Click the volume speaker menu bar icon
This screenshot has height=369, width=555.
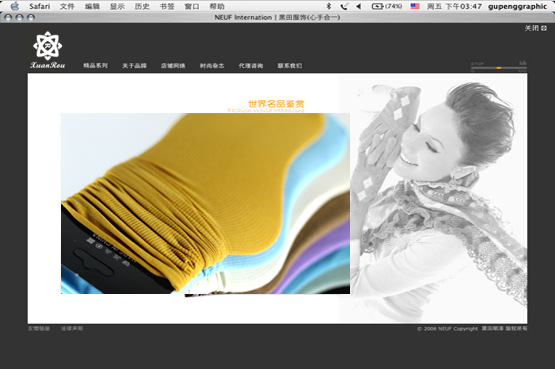(359, 6)
